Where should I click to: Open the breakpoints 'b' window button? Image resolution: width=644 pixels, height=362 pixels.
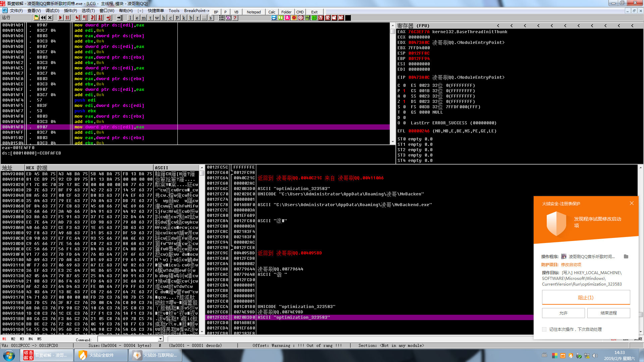(191, 18)
